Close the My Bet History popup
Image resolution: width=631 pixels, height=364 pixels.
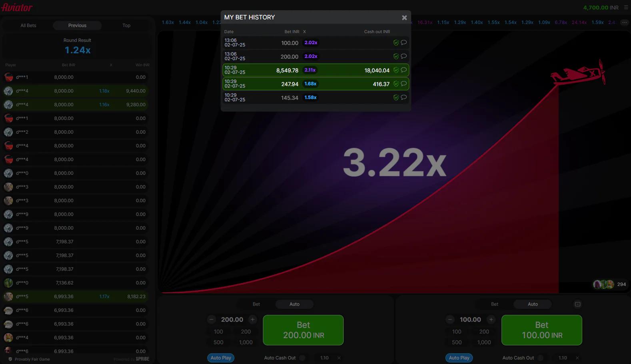coord(404,18)
